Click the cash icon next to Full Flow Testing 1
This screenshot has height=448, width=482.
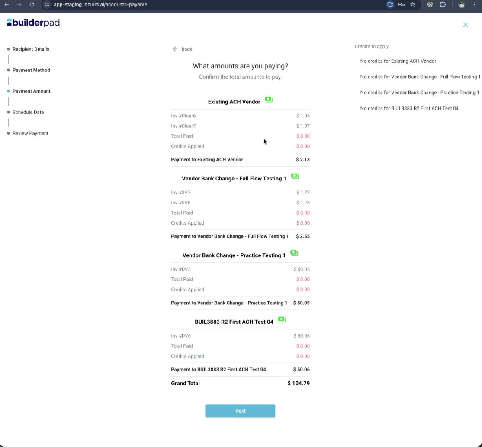(x=295, y=177)
